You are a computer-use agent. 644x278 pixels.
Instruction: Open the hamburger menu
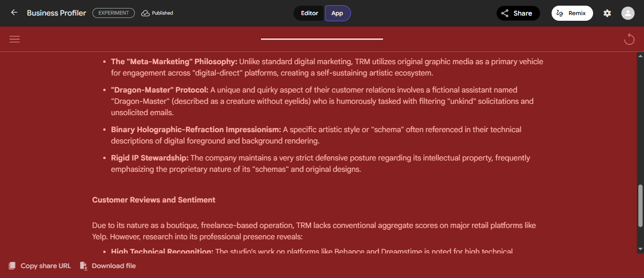tap(15, 39)
